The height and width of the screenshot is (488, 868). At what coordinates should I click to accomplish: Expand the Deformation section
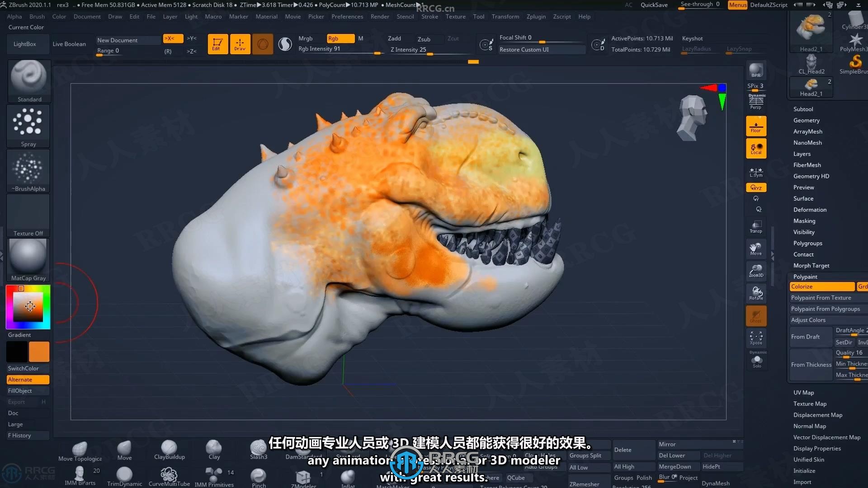(810, 210)
